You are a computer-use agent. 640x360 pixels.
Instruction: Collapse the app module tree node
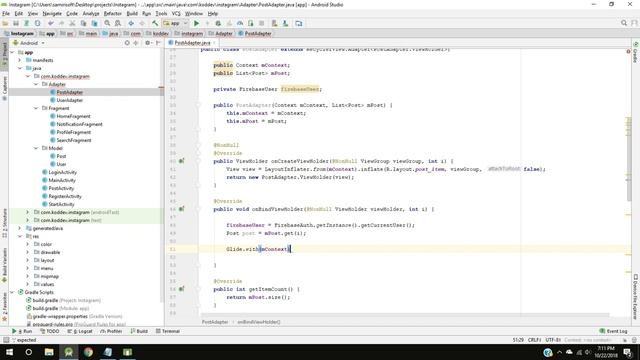[12, 52]
